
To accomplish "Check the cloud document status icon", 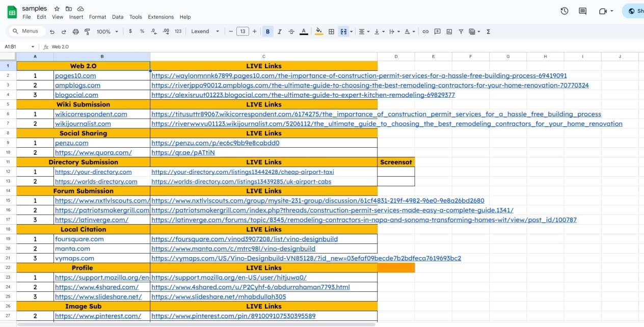I will (x=81, y=9).
